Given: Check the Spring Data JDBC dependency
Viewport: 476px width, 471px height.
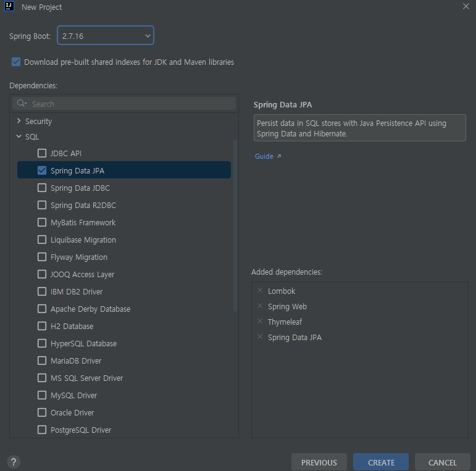Looking at the screenshot, I should click(42, 188).
